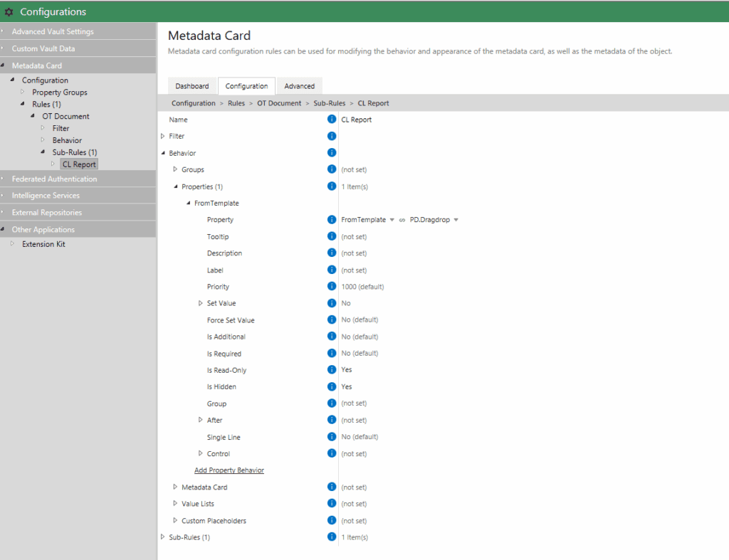Toggle the Is Required value

click(x=360, y=354)
